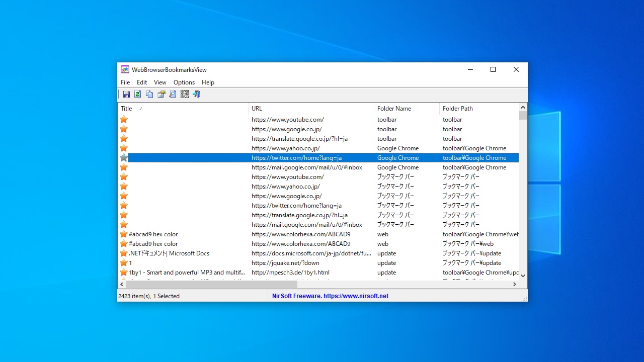Open the Options menu
This screenshot has height=362, width=644.
click(184, 82)
